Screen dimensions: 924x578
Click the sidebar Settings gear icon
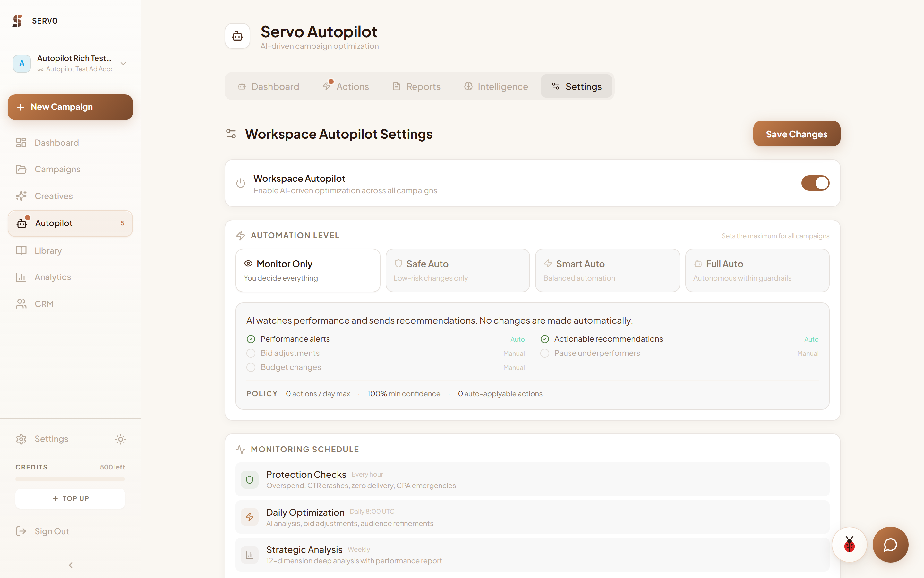coord(21,439)
